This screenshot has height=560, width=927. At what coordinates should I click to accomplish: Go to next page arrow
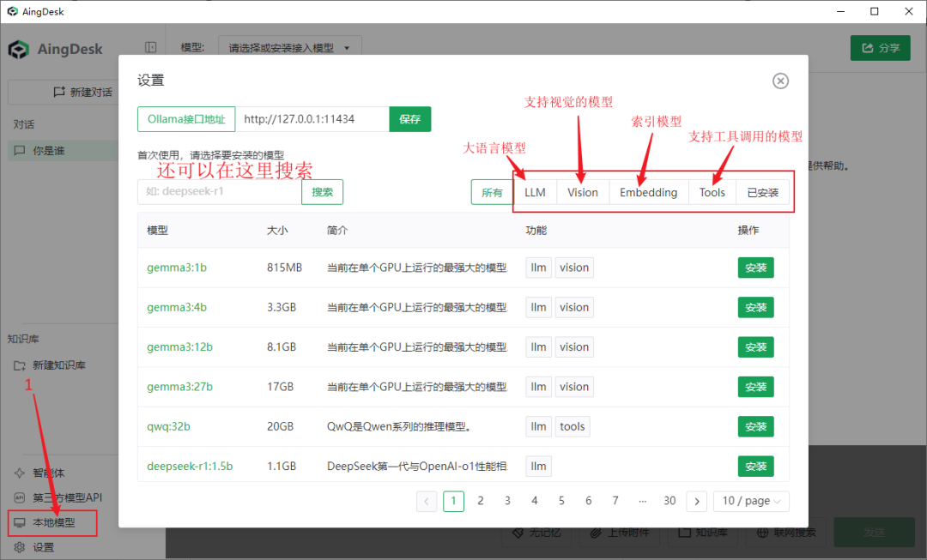696,501
